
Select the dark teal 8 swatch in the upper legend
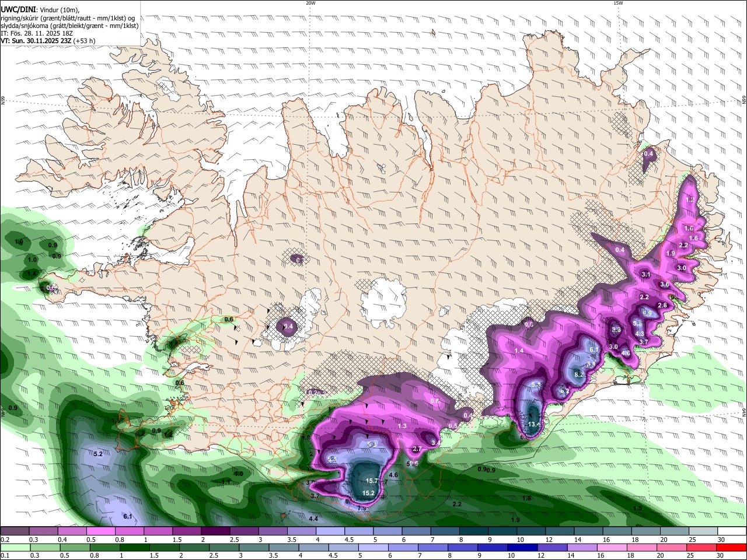tap(473, 531)
